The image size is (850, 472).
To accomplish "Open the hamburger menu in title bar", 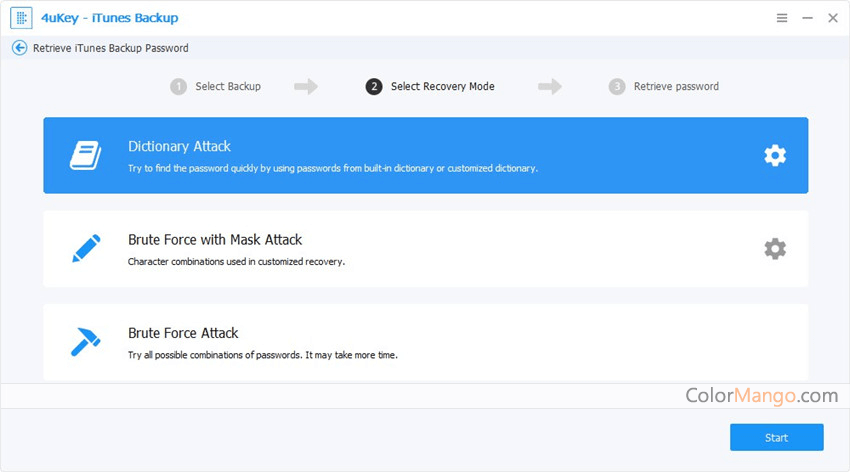I will [x=782, y=18].
